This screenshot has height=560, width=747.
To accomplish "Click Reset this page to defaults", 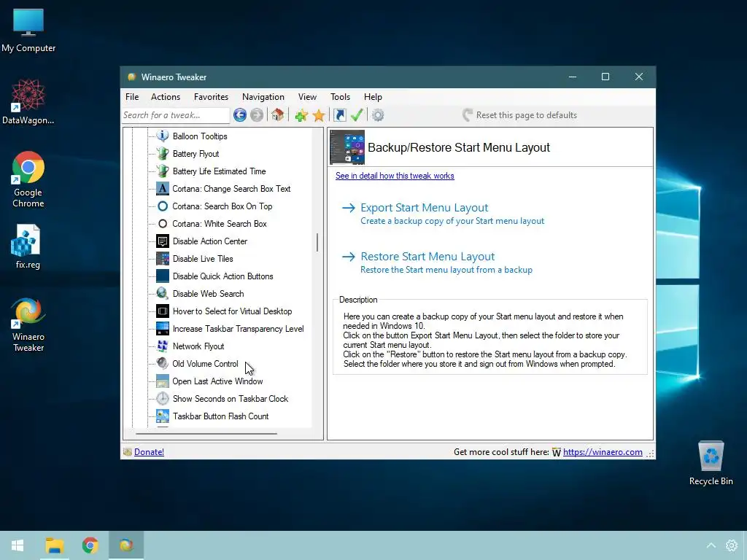I will 519,114.
